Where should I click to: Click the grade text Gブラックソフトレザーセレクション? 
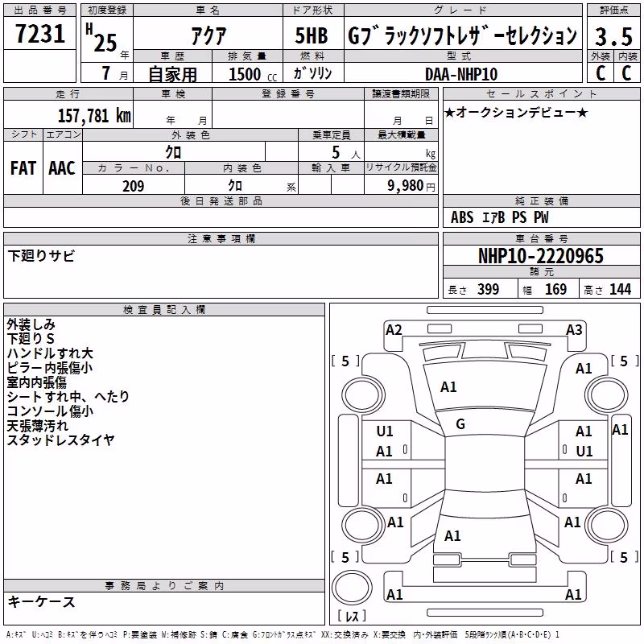463,35
